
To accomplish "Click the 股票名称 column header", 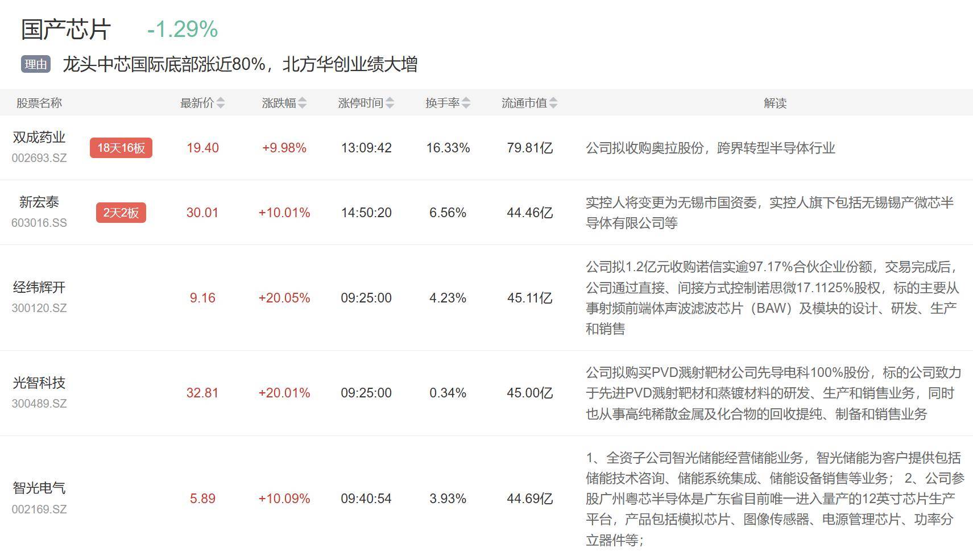I will point(39,103).
